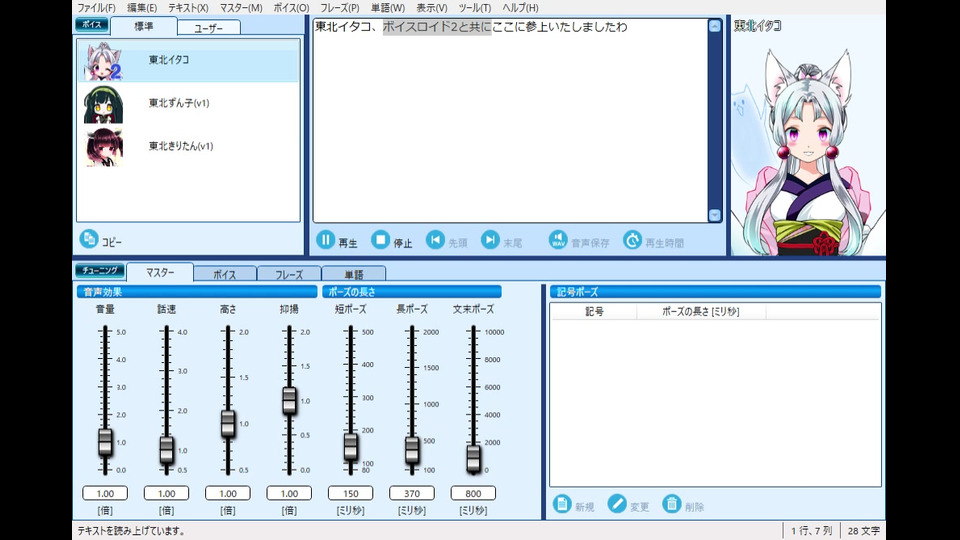Screen dimensions: 960x540
Task: Click the 話速 speed slider handle
Action: [167, 450]
